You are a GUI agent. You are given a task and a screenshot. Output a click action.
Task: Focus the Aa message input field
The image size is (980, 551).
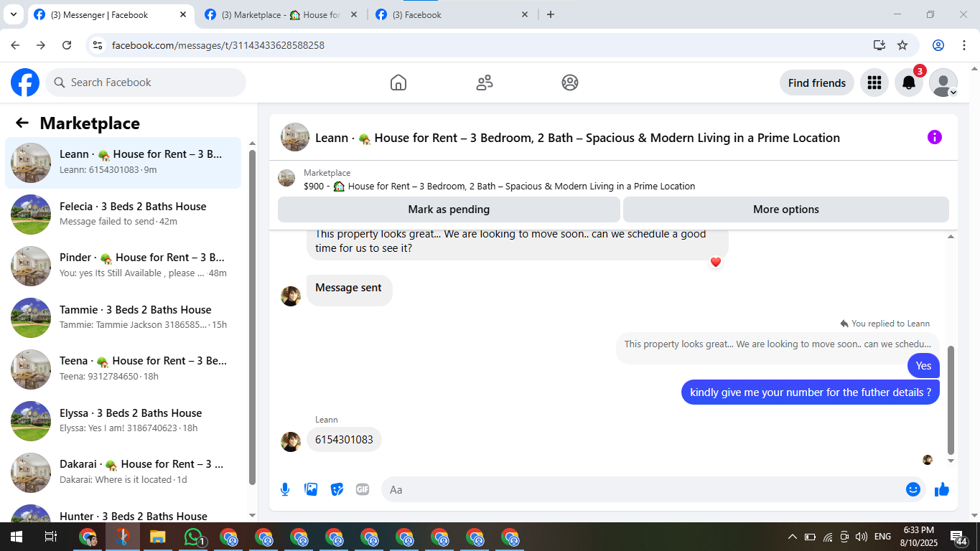(x=643, y=489)
